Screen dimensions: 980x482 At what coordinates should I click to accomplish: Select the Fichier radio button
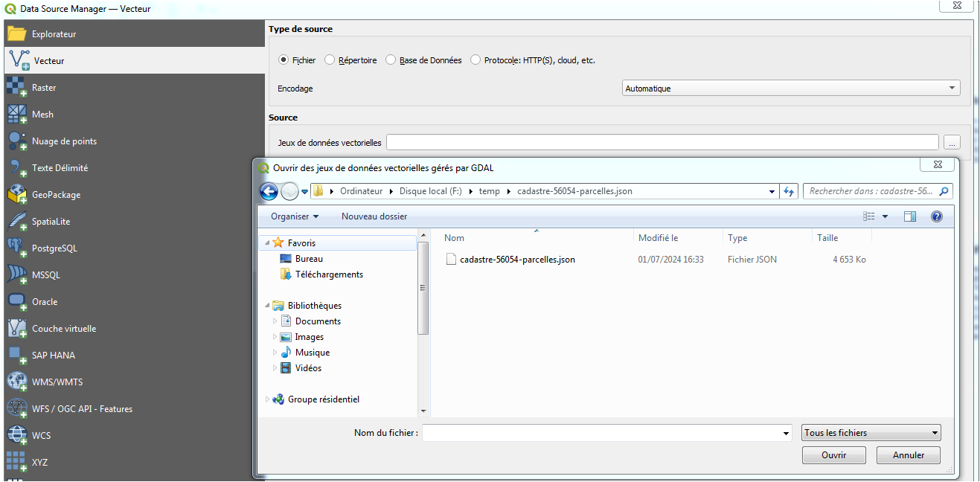pyautogui.click(x=284, y=60)
